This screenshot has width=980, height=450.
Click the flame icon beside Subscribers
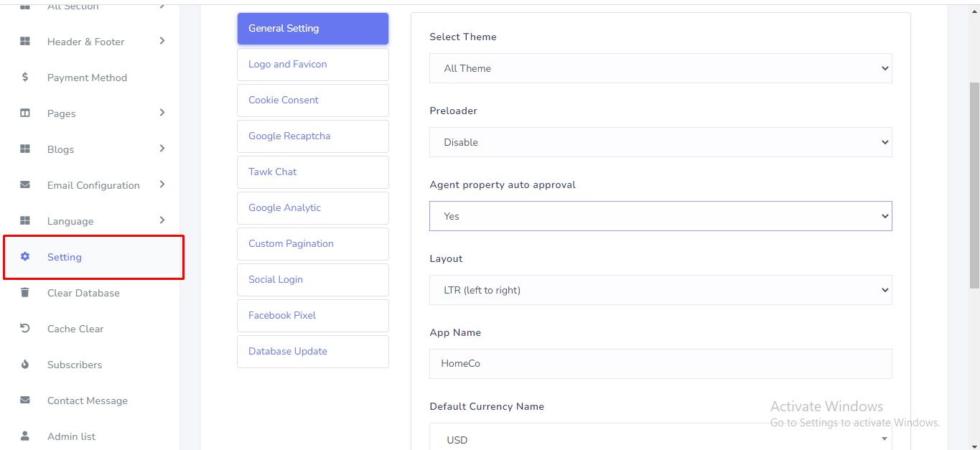(25, 365)
